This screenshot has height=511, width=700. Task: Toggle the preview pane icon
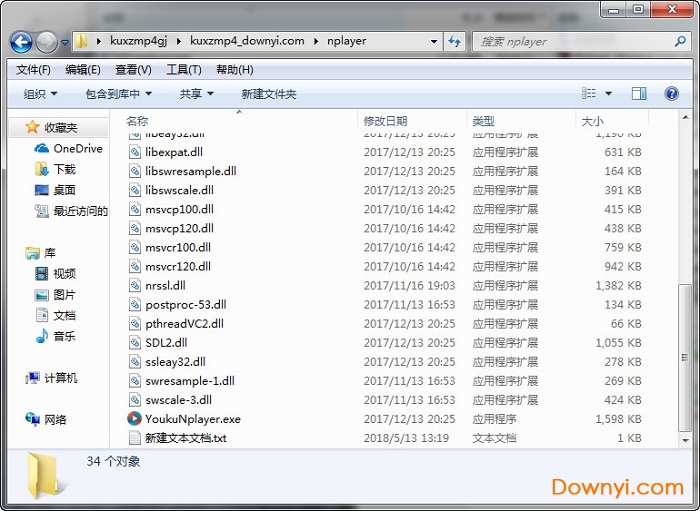639,93
